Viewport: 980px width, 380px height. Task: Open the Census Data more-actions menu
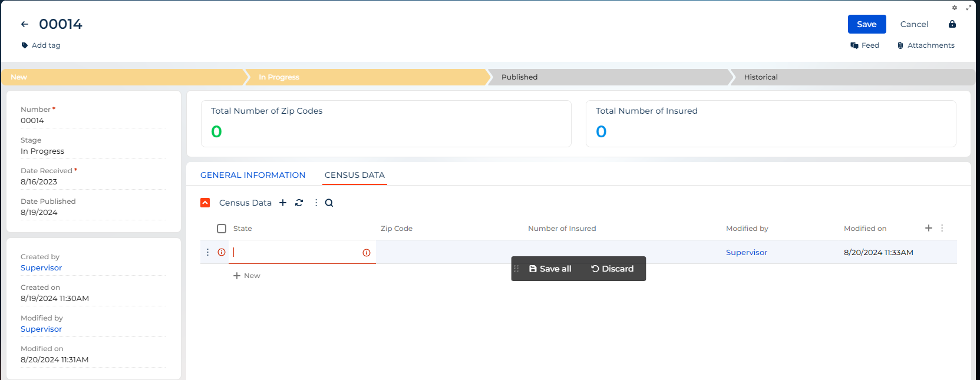pos(316,203)
